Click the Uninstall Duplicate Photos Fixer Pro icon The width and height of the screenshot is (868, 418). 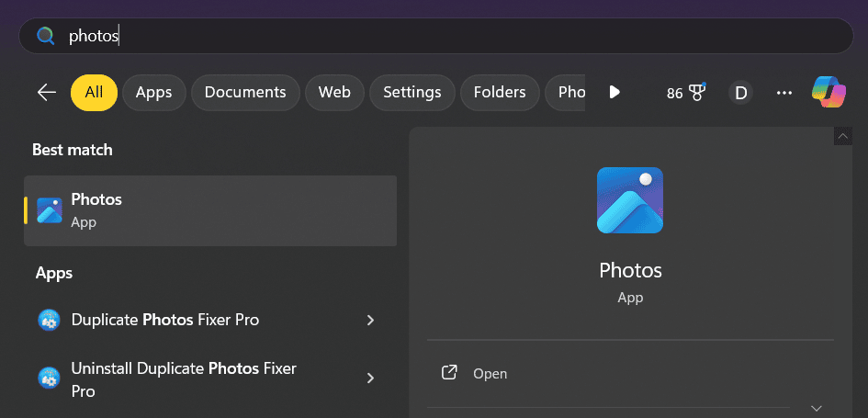[49, 378]
